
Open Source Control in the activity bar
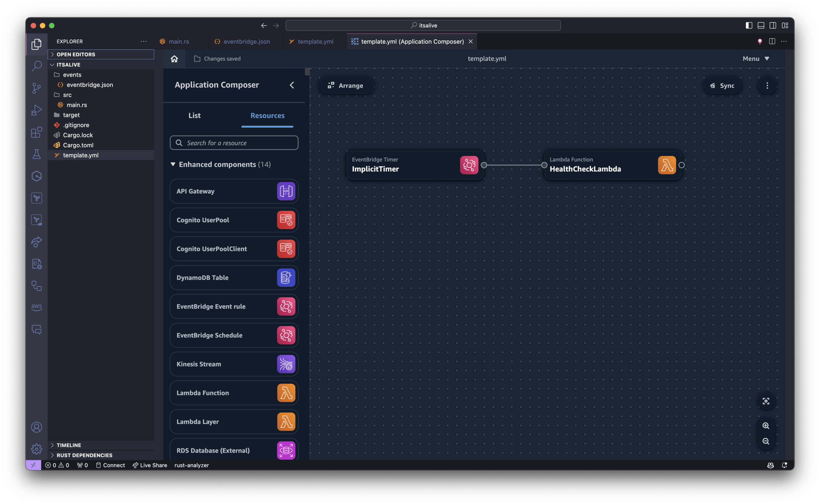(x=36, y=88)
